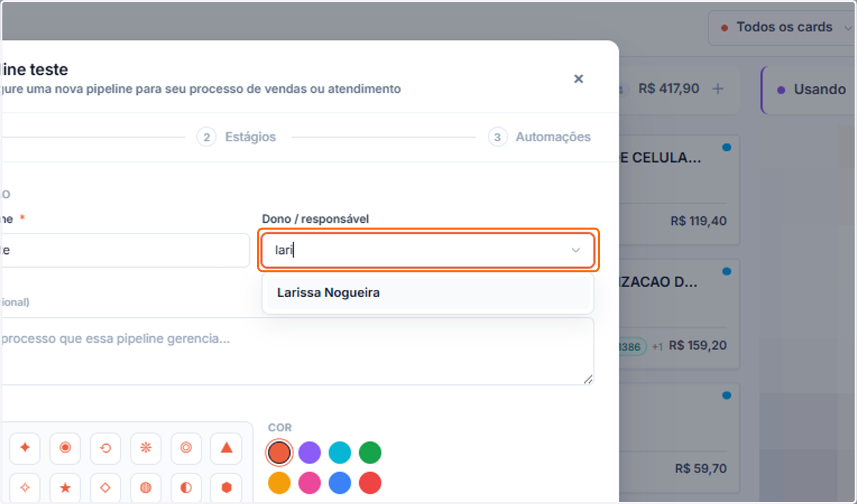
Task: Click the +1 tag counter on the card
Action: 657,346
